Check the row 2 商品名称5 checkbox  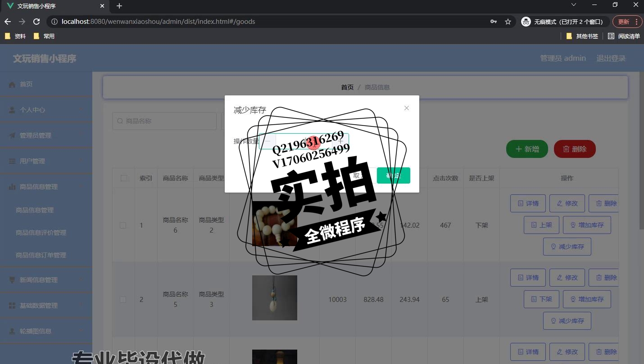pyautogui.click(x=123, y=300)
